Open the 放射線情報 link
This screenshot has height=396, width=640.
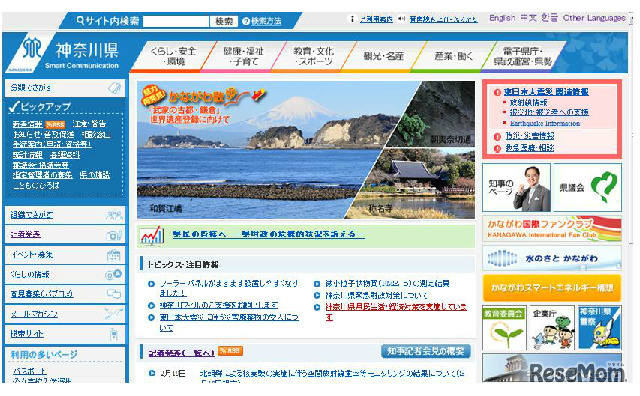coord(529,102)
